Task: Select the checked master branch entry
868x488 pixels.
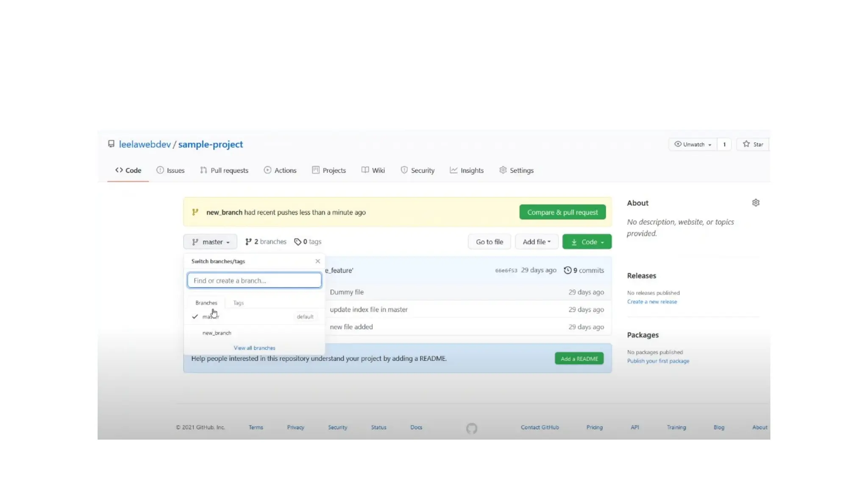Action: (x=211, y=317)
